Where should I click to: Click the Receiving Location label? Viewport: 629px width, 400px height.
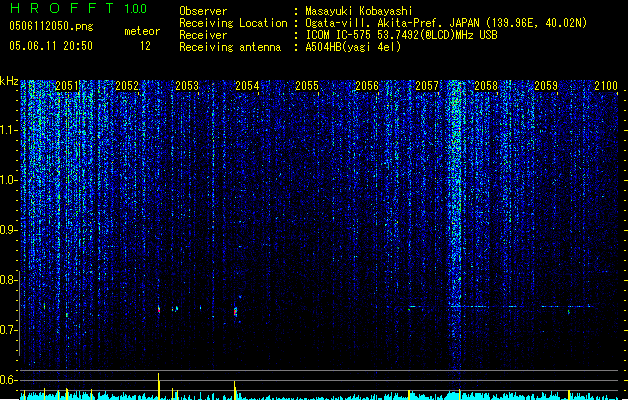point(233,23)
